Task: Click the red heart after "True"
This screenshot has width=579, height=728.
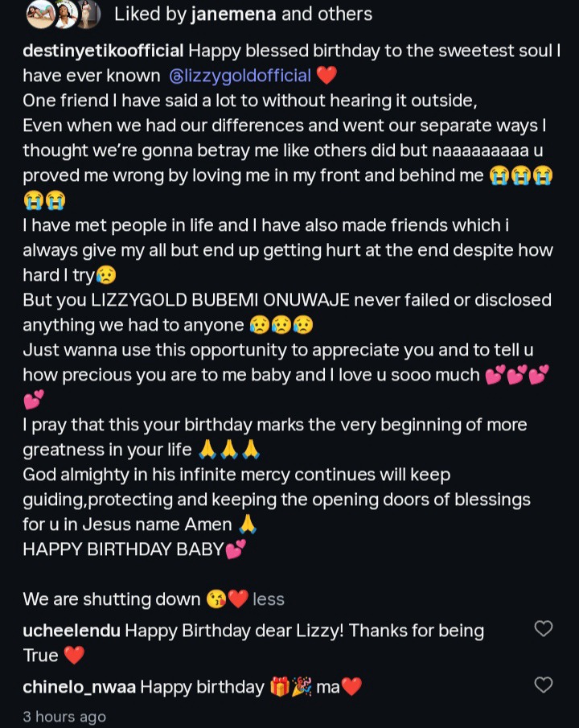Action: pos(74,656)
